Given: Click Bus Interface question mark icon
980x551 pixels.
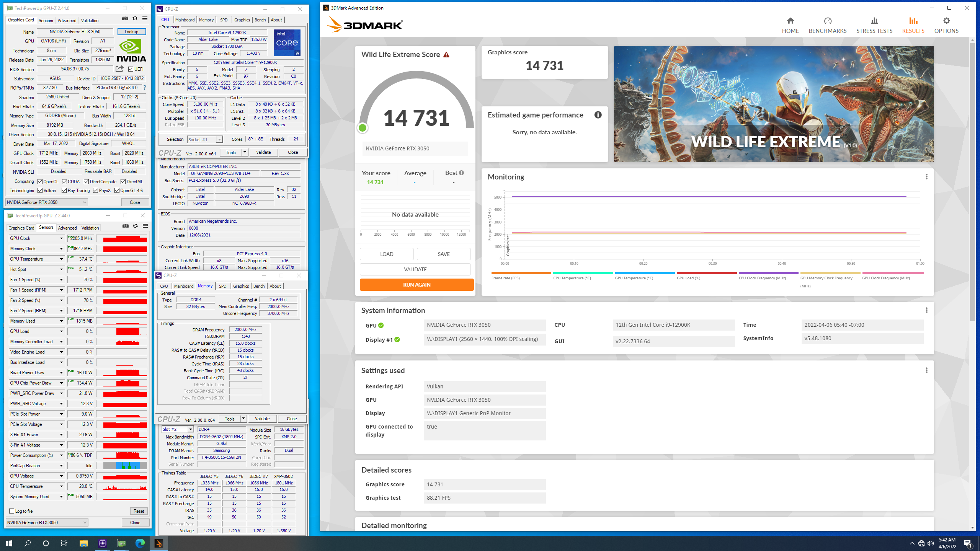Looking at the screenshot, I should [144, 88].
